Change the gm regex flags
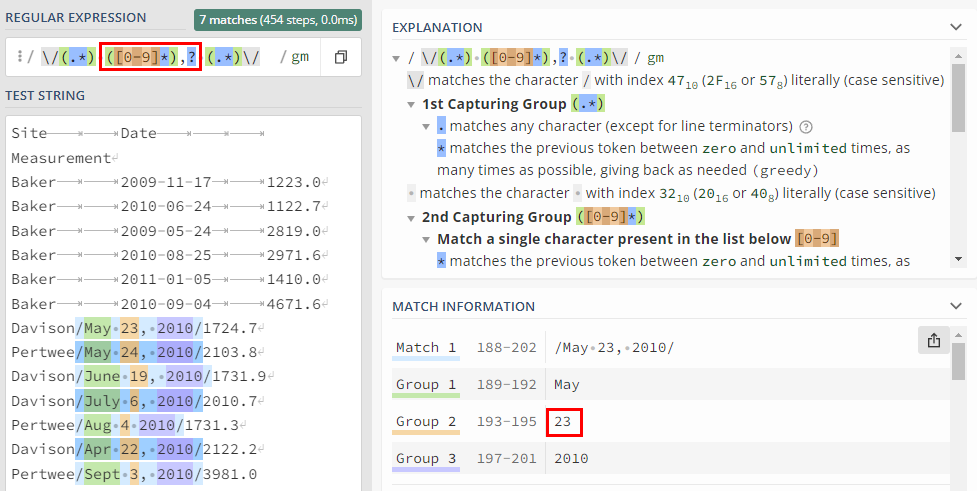 (300, 57)
